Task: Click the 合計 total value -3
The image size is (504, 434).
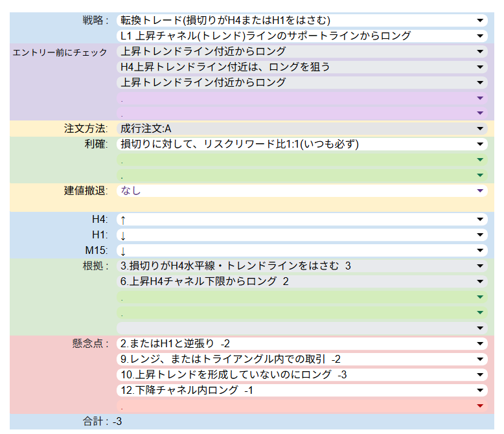Action: 117,422
